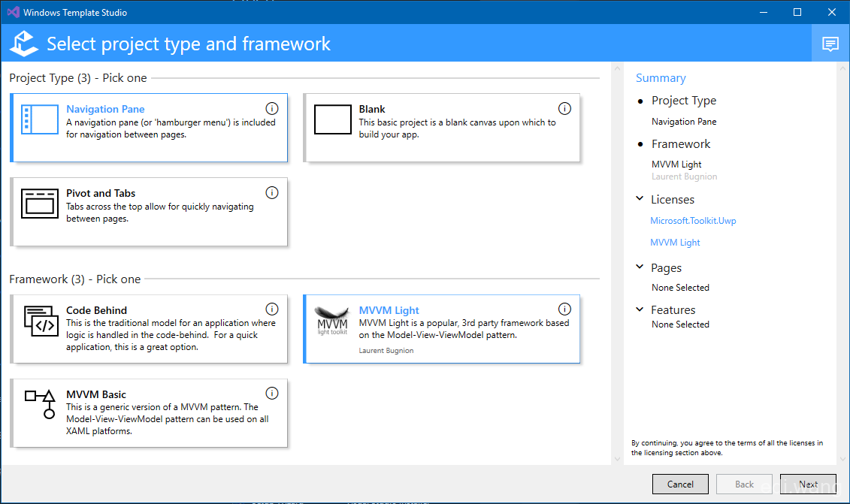Collapse the Features section chevron

pos(640,309)
